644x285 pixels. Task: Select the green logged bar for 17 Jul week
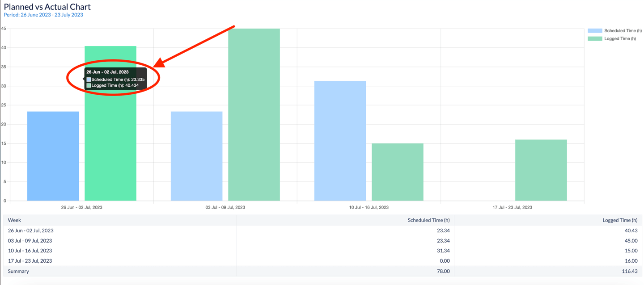tap(541, 170)
